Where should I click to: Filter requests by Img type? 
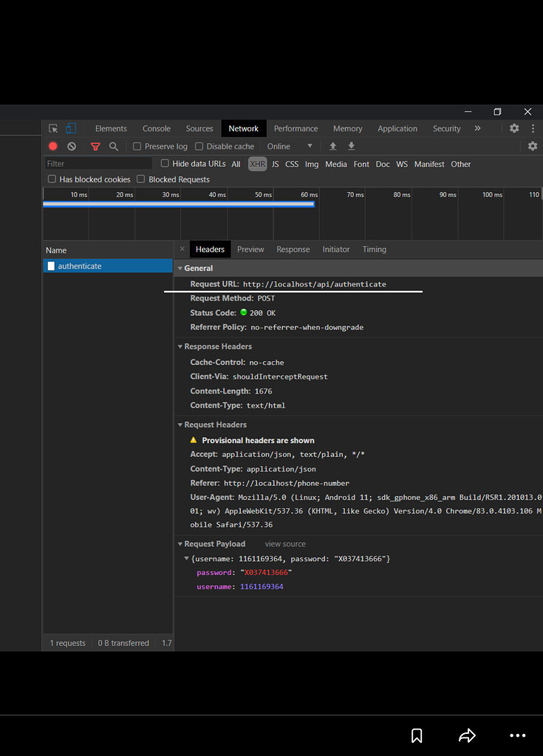(x=311, y=164)
